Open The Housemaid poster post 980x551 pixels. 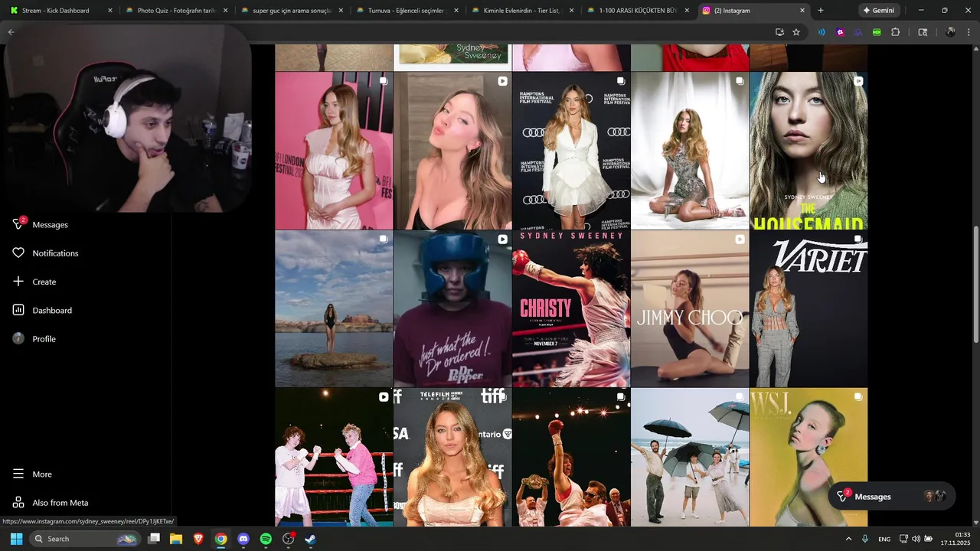[x=808, y=151]
